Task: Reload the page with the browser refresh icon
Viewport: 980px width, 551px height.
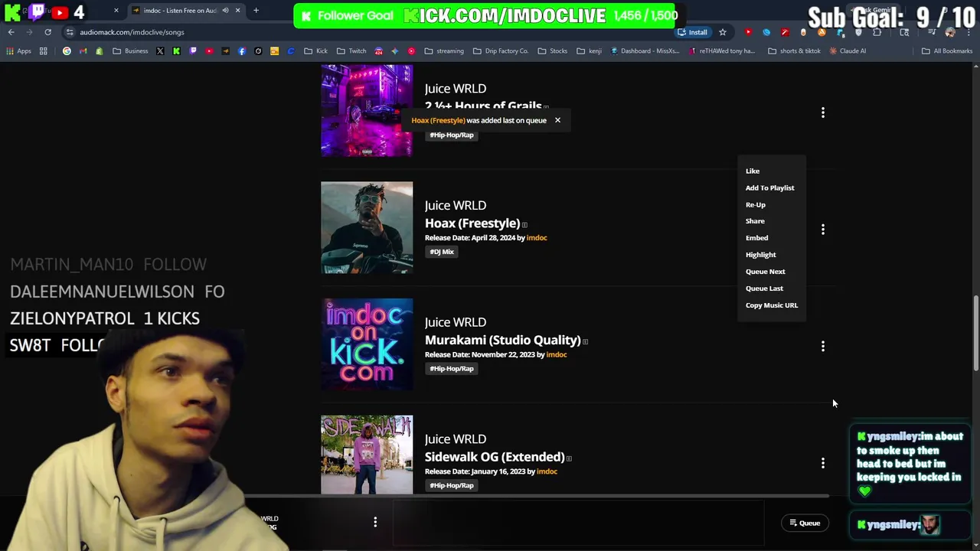Action: pos(47,32)
